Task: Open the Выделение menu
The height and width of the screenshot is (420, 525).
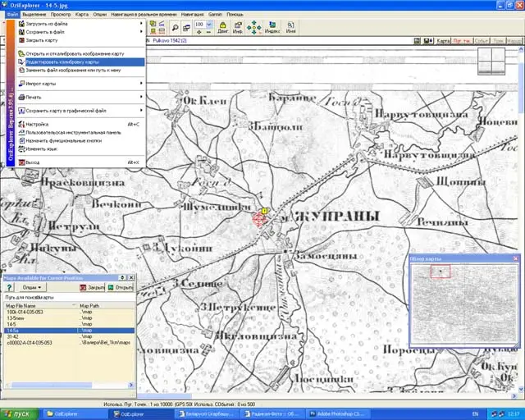Action: [x=34, y=15]
